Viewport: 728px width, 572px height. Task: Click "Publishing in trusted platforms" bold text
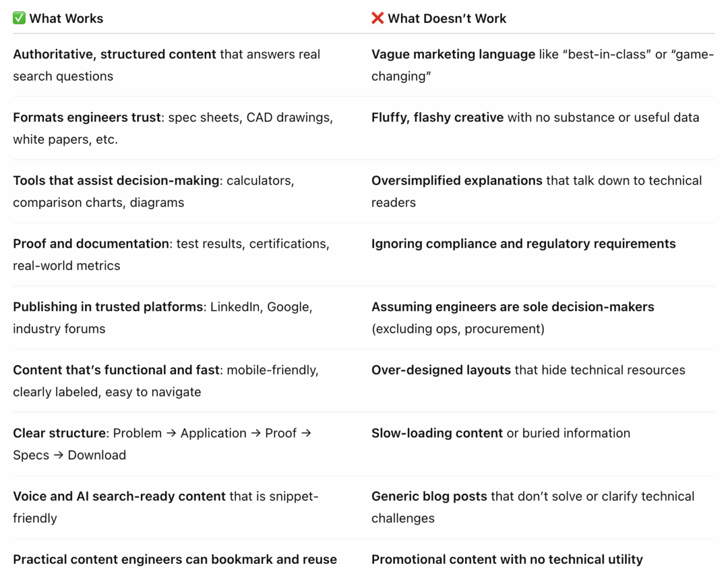pos(108,307)
